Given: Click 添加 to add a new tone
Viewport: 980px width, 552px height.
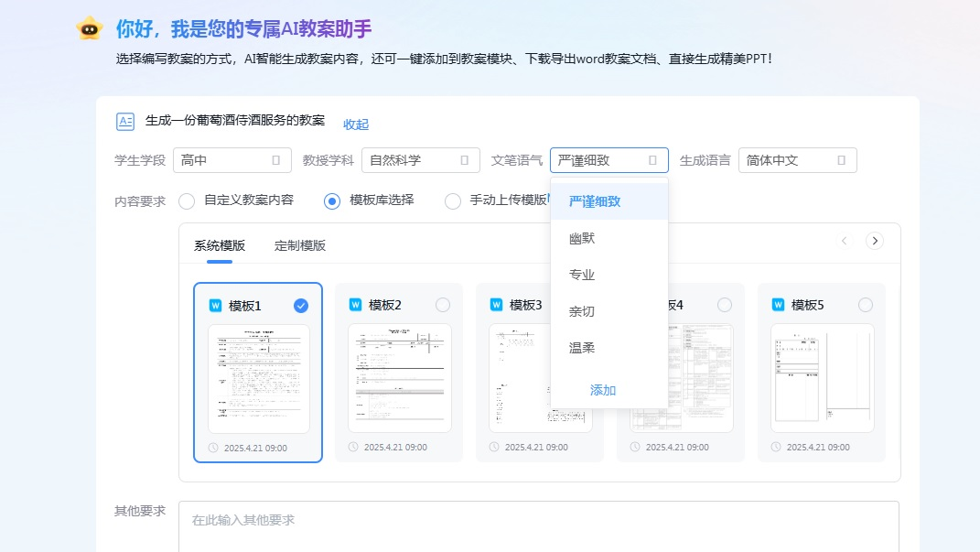Looking at the screenshot, I should 602,390.
